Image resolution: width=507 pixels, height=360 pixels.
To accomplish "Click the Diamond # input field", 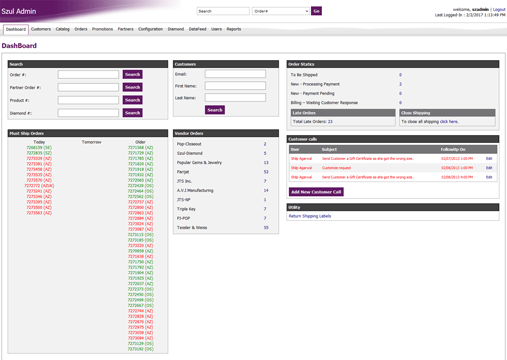I will (x=88, y=113).
